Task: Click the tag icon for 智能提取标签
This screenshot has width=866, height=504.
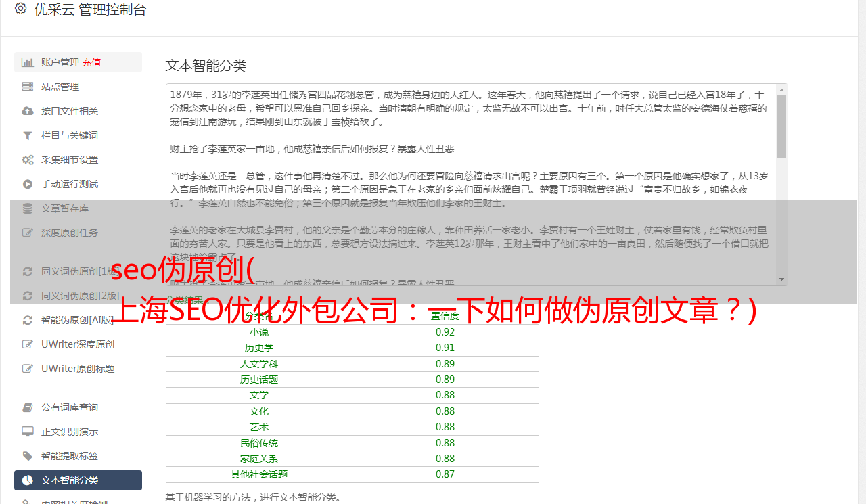Action: point(28,456)
